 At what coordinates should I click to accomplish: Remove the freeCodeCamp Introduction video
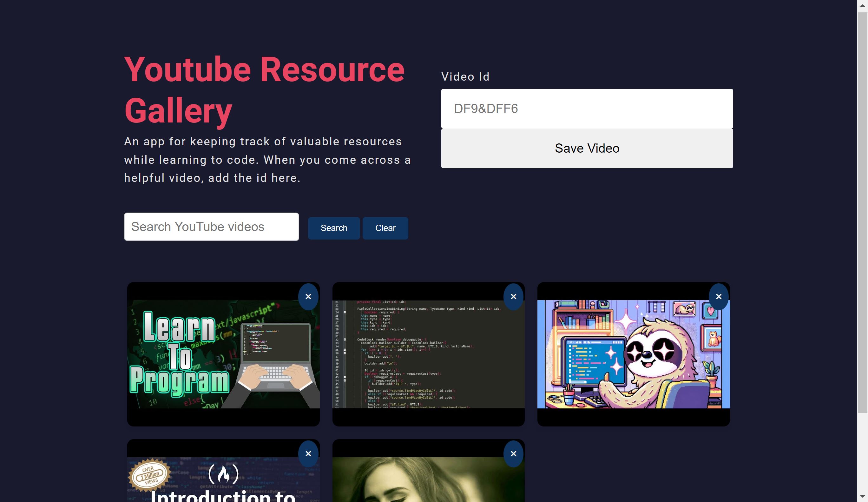click(x=308, y=453)
